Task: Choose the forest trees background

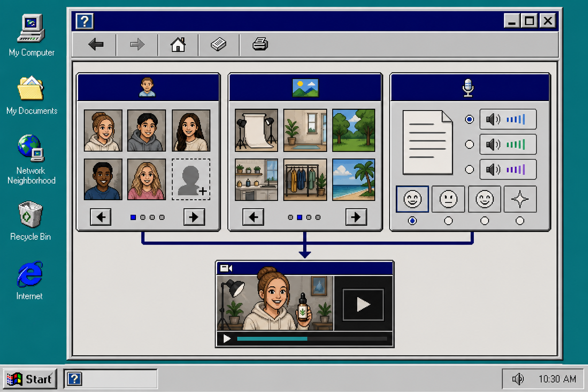Action: [x=354, y=131]
